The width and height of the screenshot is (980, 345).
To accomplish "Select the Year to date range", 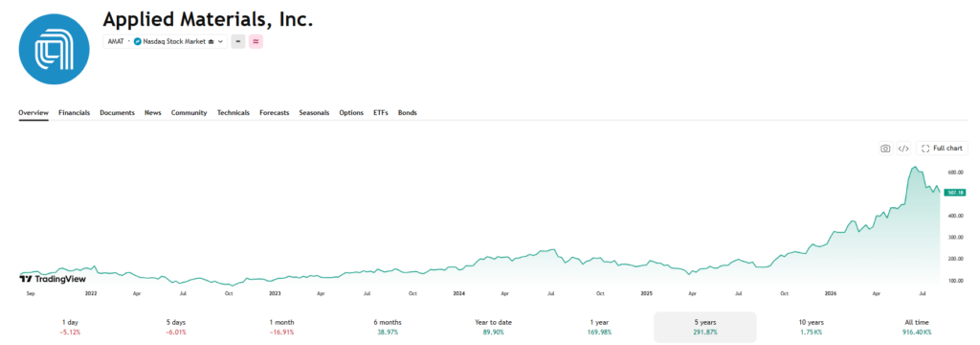I will (x=493, y=327).
